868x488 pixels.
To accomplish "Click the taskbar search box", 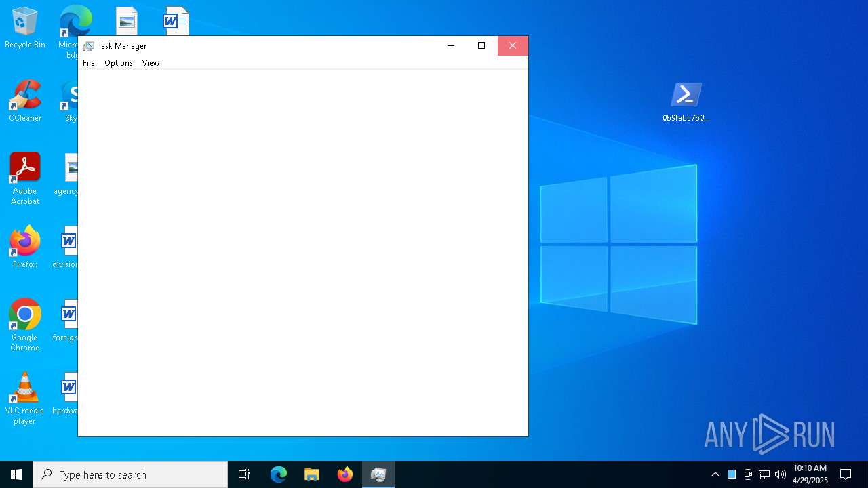I will click(x=130, y=474).
